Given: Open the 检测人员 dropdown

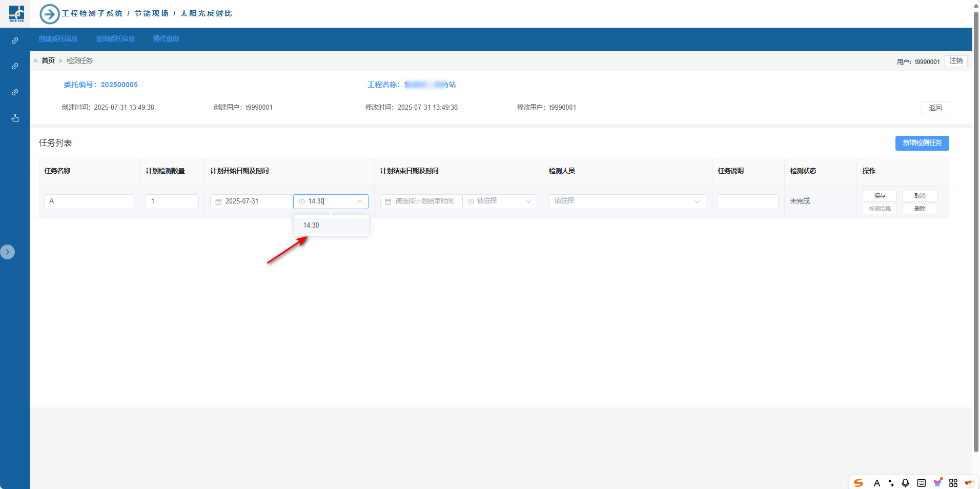Looking at the screenshot, I should point(627,201).
